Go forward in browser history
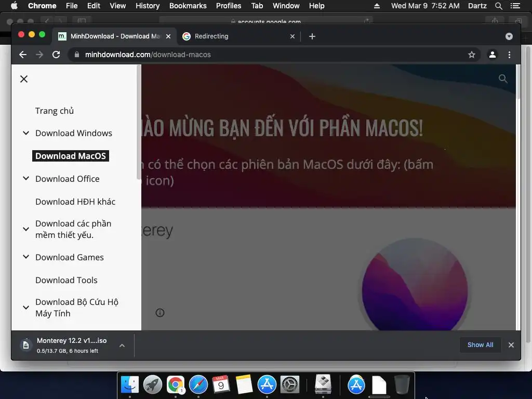532x399 pixels. pyautogui.click(x=39, y=55)
